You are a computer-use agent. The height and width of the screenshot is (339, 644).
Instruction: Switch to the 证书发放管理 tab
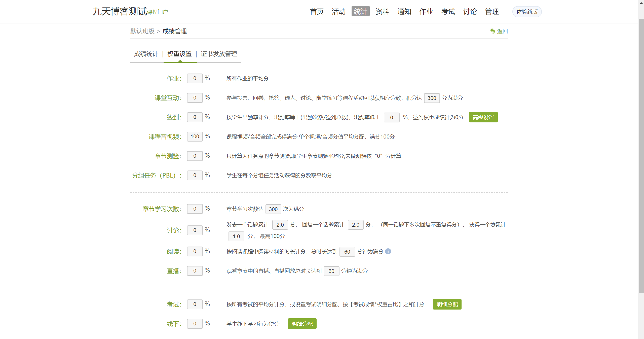tap(219, 54)
